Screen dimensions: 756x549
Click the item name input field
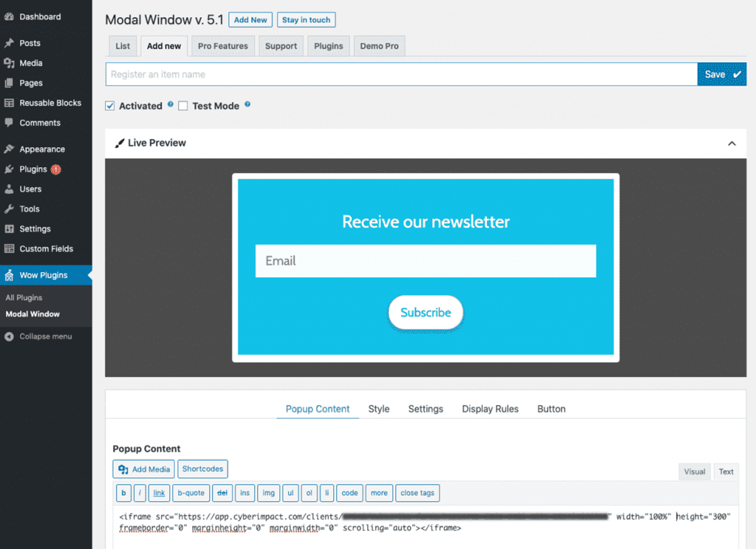(x=401, y=74)
